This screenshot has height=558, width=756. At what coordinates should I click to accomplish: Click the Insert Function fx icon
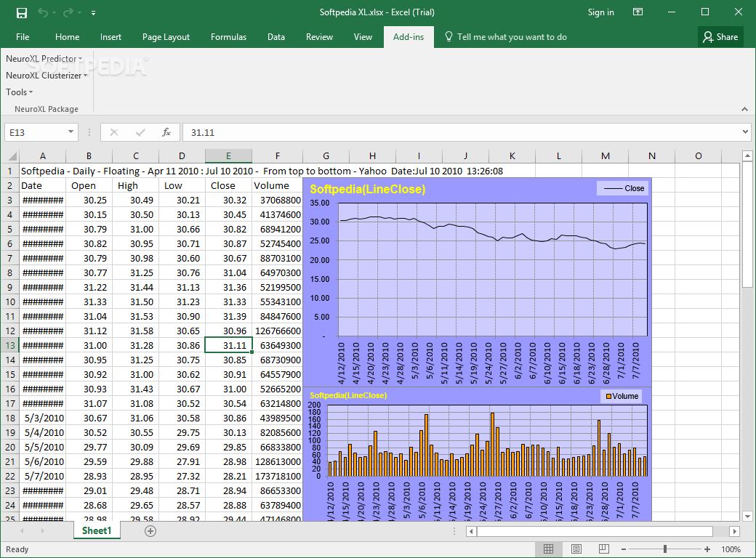(166, 132)
